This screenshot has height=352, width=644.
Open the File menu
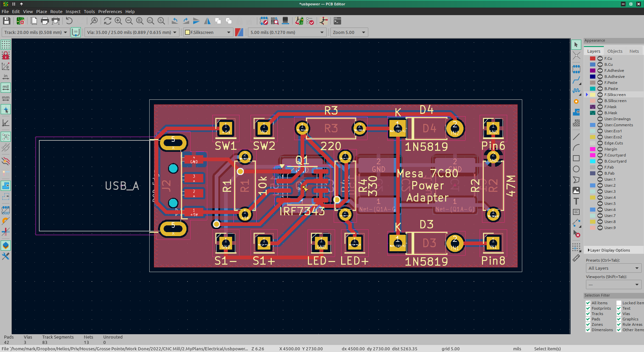pos(5,11)
